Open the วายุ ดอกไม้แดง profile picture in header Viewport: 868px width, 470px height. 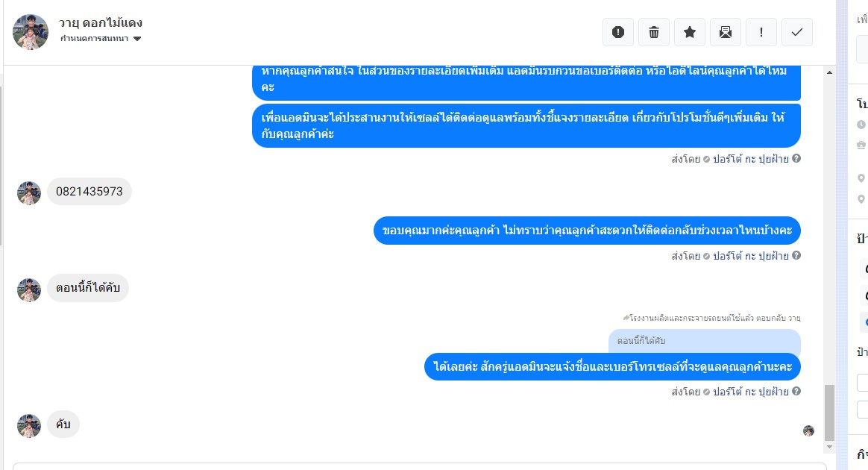pyautogui.click(x=31, y=32)
